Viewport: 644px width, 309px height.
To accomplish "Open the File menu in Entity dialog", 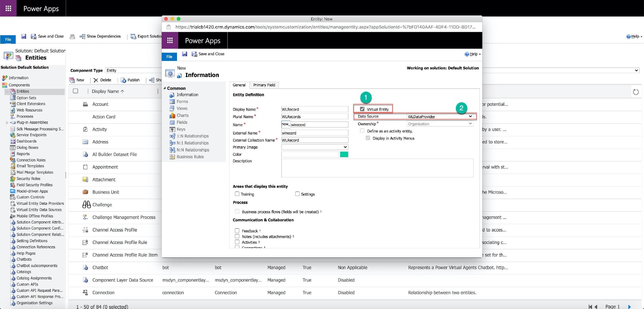I will (x=169, y=57).
